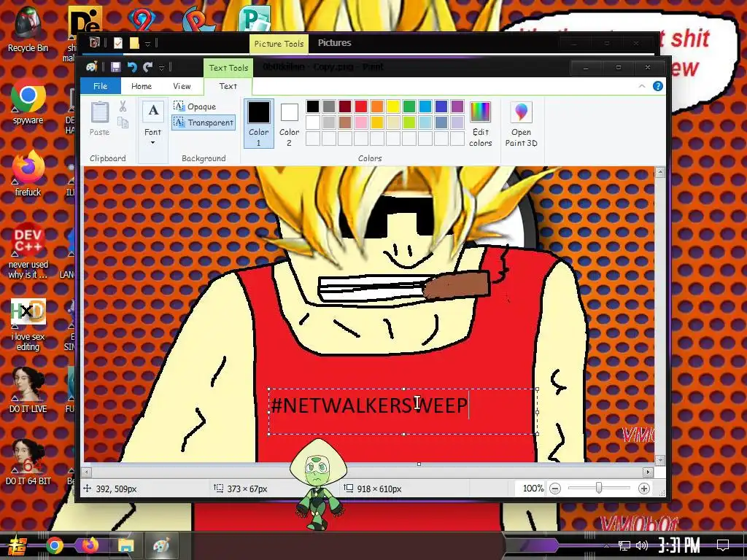Select the DEV C++ desktop icon
The width and height of the screenshot is (747, 560).
coord(28,251)
